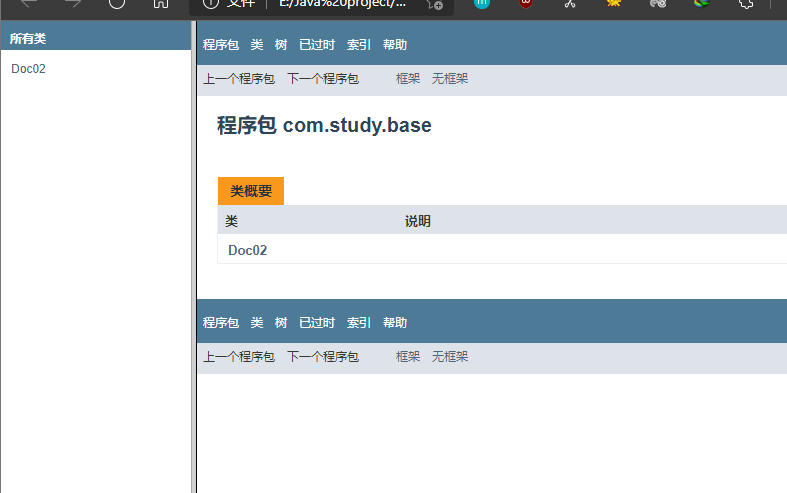The height and width of the screenshot is (493, 787).
Task: Open Doc02 in the 类概要 table
Action: coord(247,250)
